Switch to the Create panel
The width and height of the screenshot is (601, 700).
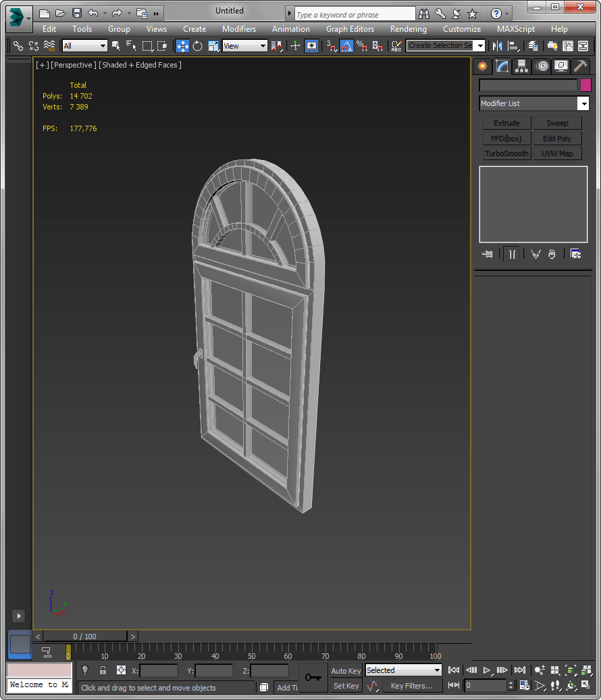pos(482,66)
